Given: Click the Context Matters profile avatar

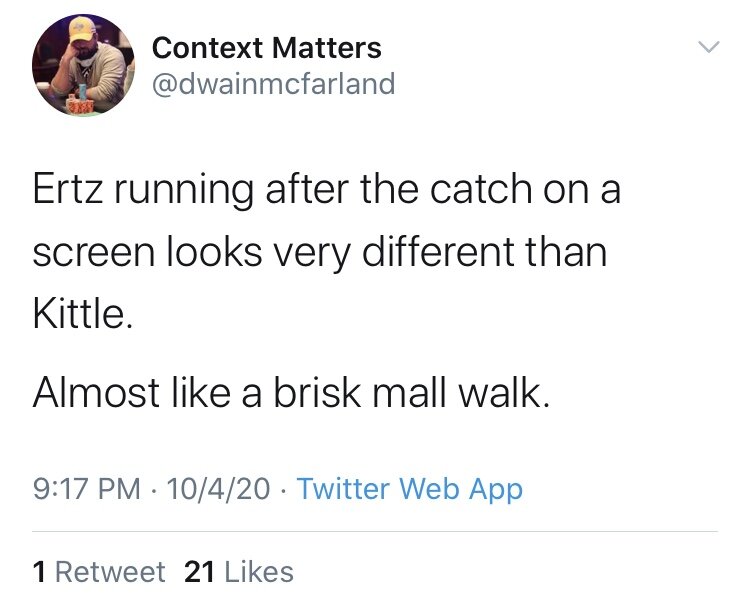Looking at the screenshot, I should [x=79, y=67].
